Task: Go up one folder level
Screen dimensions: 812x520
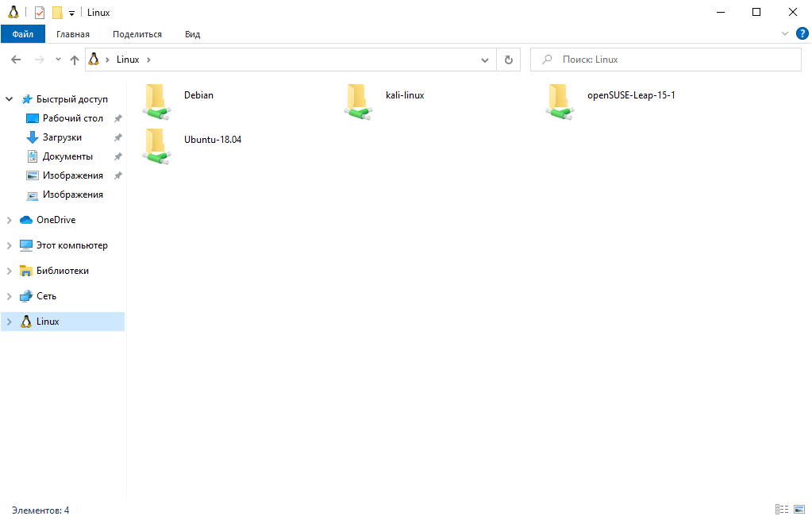Action: 75,60
